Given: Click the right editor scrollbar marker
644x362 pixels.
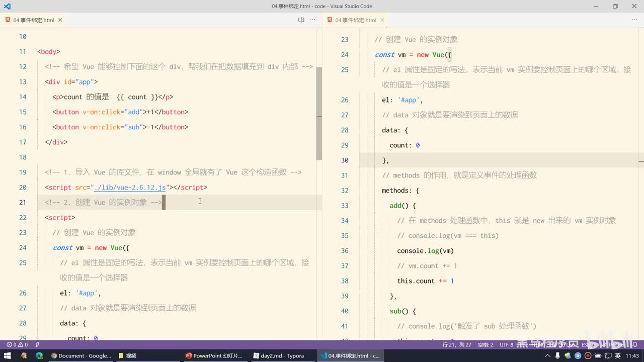Looking at the screenshot, I should pos(641,162).
